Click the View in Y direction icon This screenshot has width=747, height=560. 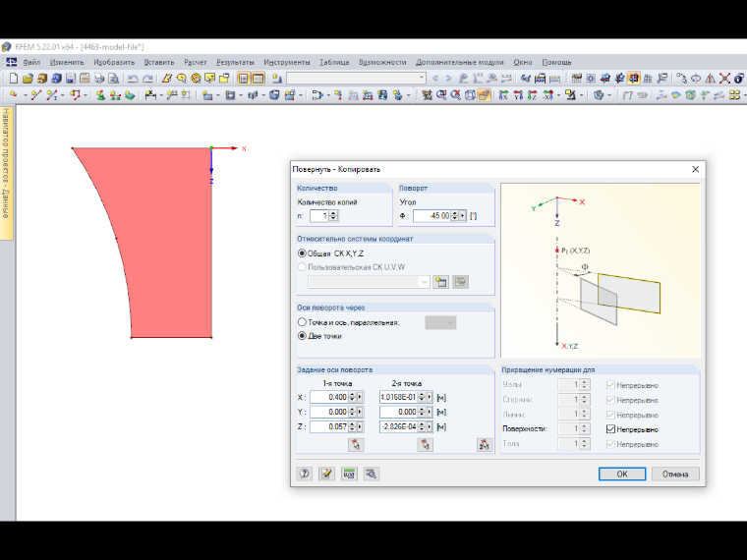pos(518,95)
